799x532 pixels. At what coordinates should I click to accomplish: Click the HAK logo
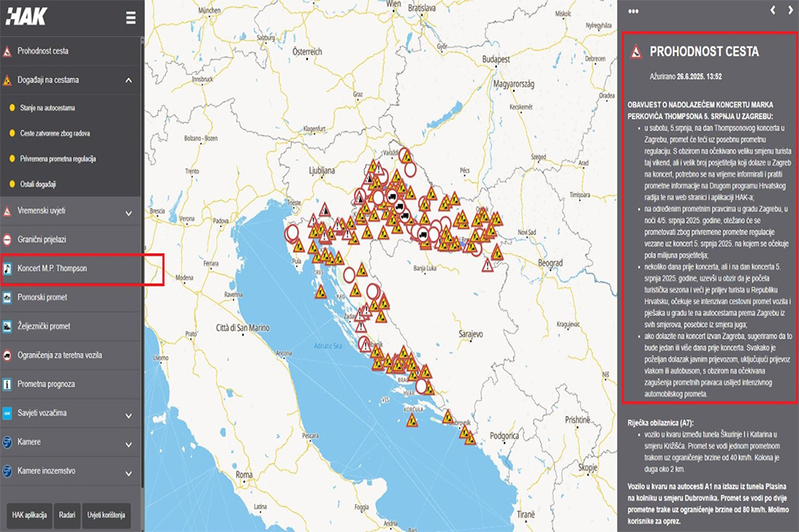click(26, 17)
